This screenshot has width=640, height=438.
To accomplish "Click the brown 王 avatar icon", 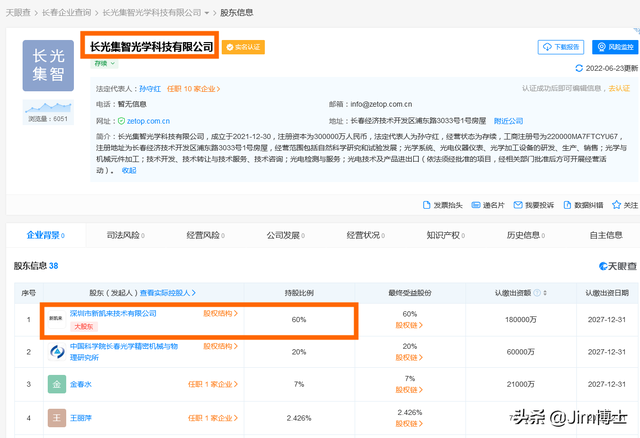I will 57,418.
